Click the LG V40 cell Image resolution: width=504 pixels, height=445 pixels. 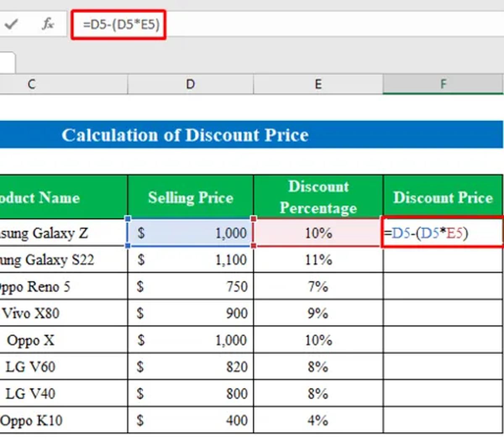63,394
